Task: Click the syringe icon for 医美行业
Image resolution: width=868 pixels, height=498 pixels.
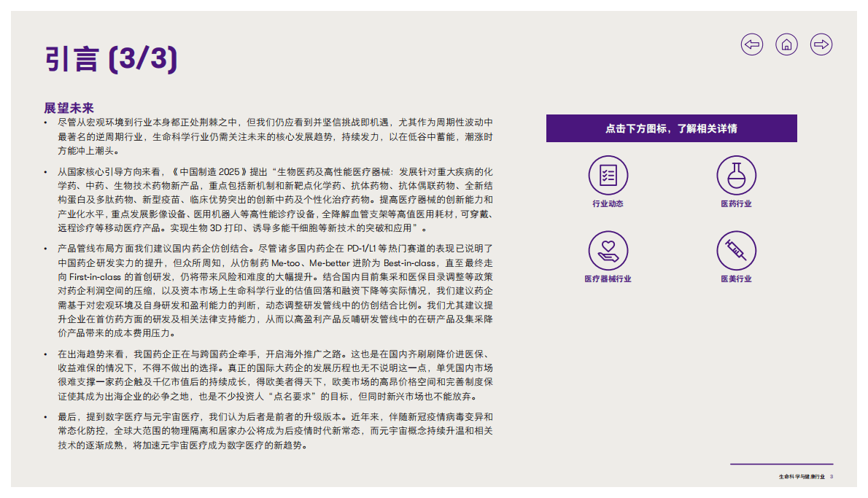Action: (x=735, y=252)
